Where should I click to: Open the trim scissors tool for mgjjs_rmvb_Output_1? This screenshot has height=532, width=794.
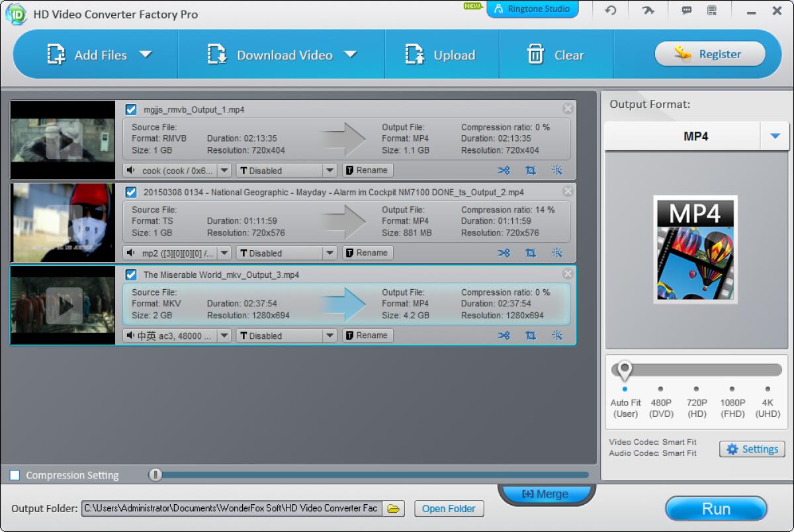coord(504,170)
